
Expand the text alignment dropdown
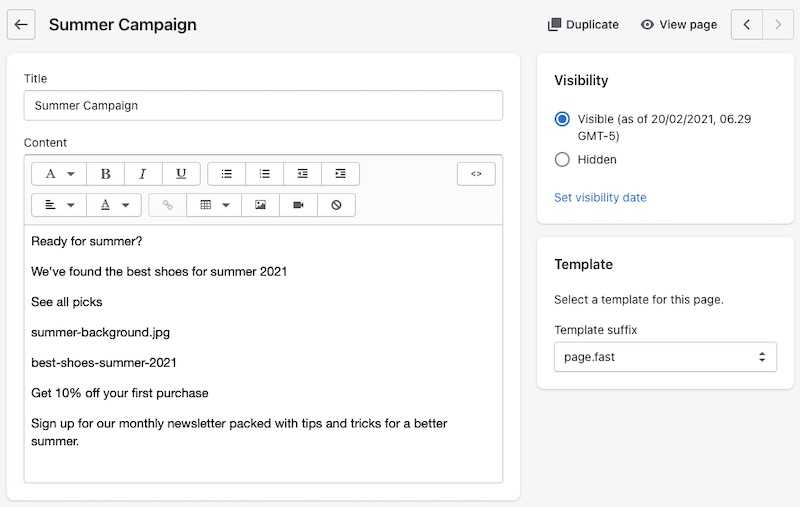(x=60, y=205)
